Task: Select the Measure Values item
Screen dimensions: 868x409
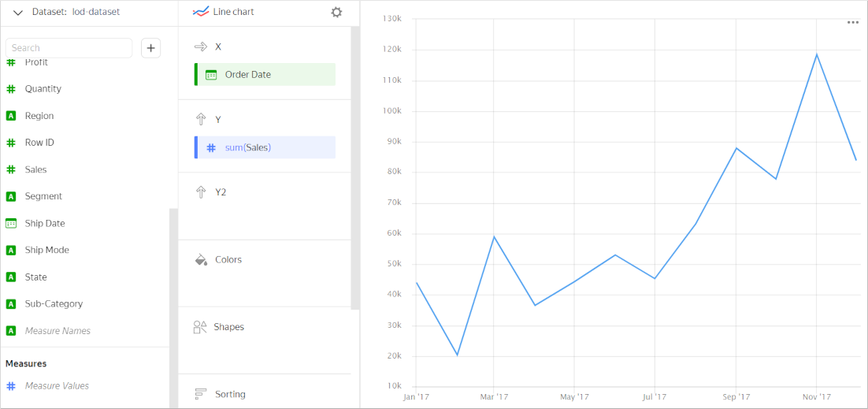Action: pos(57,385)
